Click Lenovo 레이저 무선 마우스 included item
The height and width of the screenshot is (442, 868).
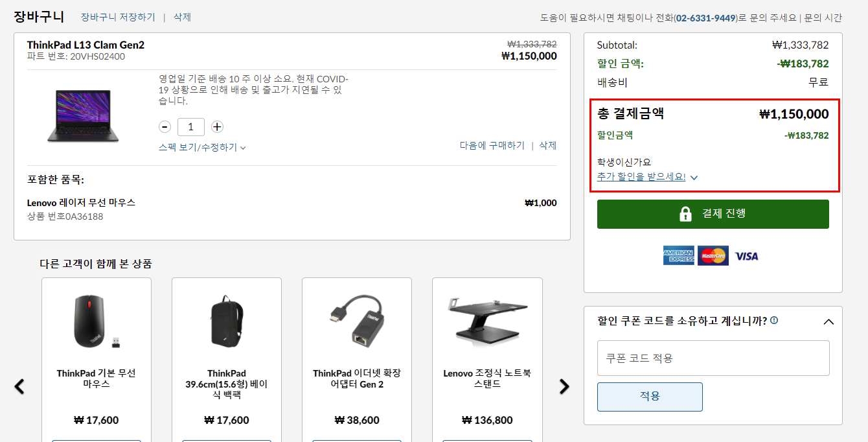[x=81, y=203]
